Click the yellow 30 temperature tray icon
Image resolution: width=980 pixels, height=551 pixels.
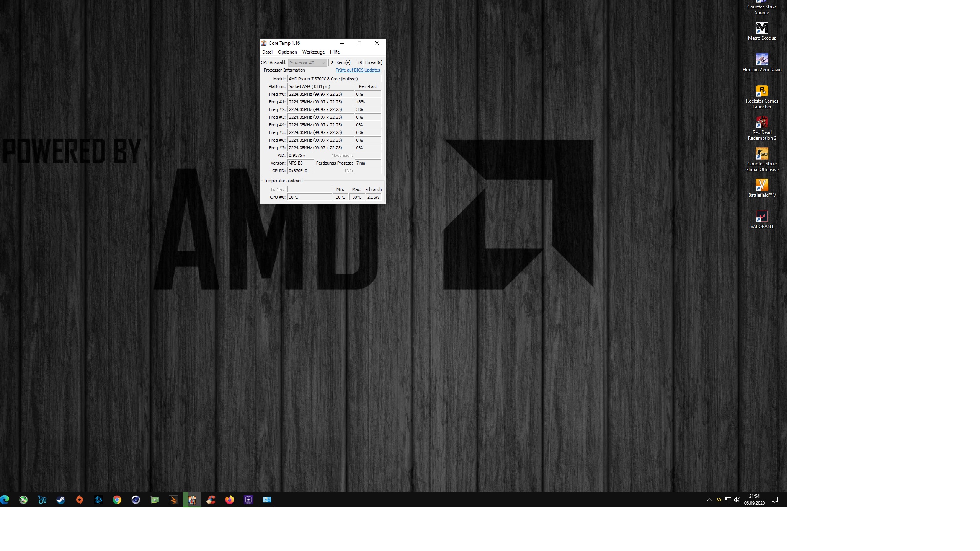[719, 500]
